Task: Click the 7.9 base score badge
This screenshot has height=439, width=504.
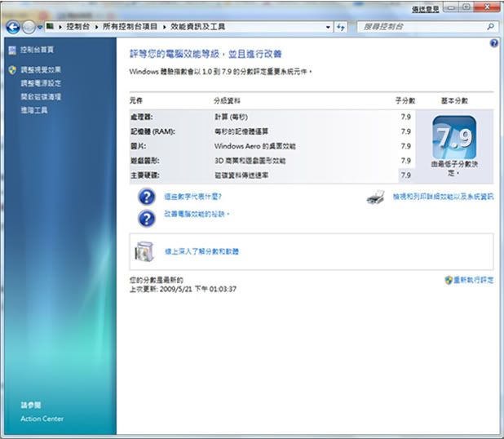Action: coord(454,137)
